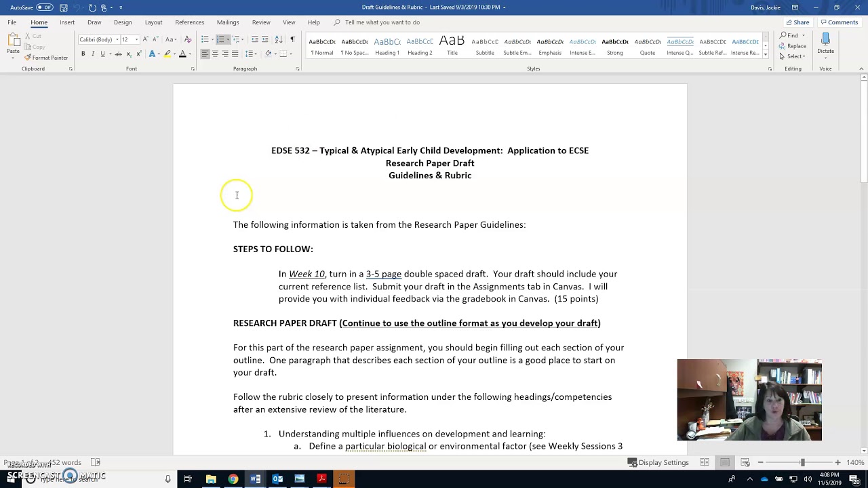Open the Task View taskbar button
868x488 pixels.
(188, 479)
